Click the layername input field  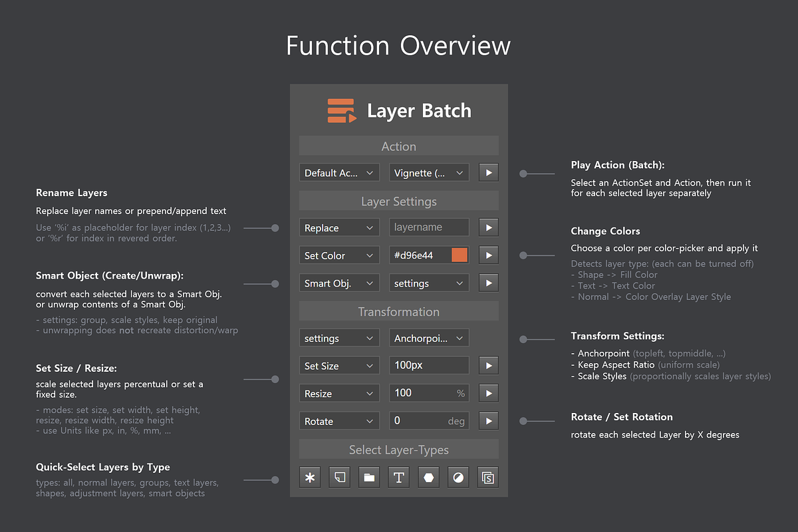coord(429,227)
